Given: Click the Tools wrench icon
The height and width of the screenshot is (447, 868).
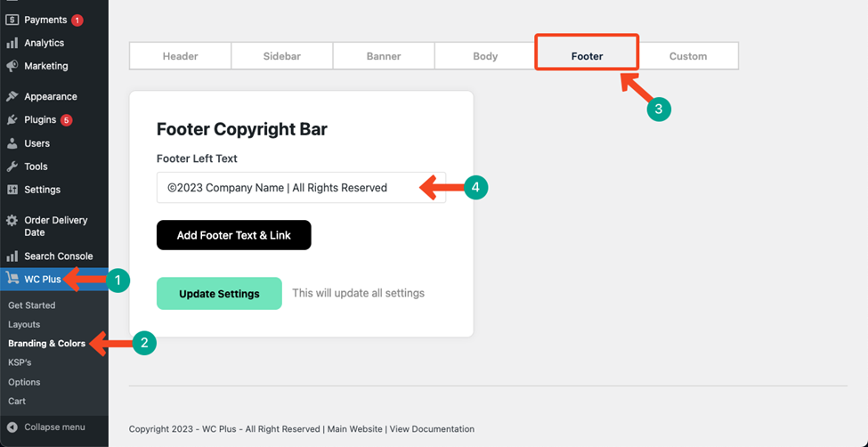Looking at the screenshot, I should tap(12, 167).
